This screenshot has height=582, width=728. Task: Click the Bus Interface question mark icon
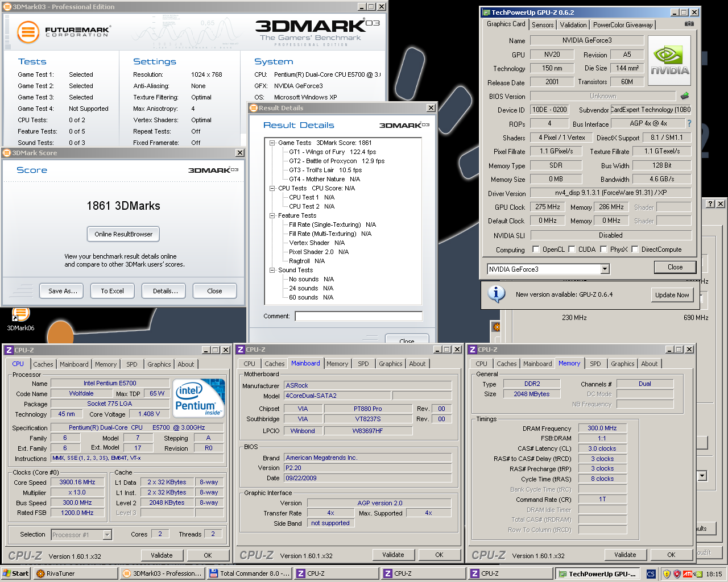coord(689,123)
